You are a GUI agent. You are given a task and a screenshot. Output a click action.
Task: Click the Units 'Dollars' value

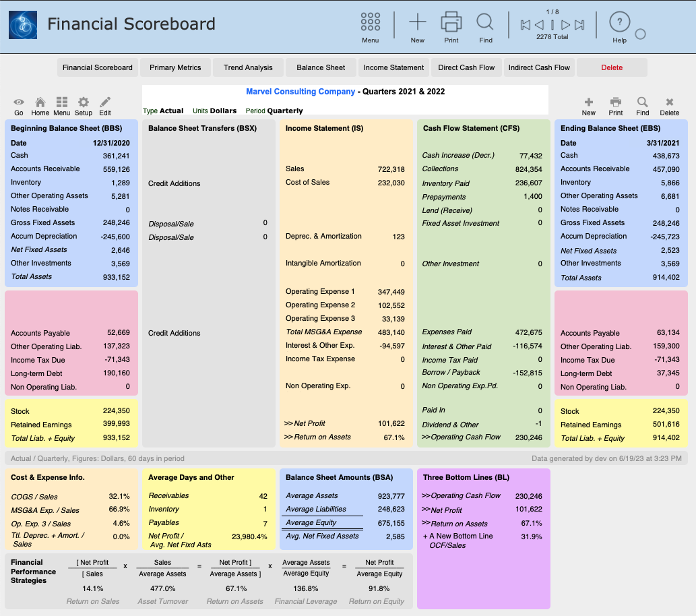point(223,111)
